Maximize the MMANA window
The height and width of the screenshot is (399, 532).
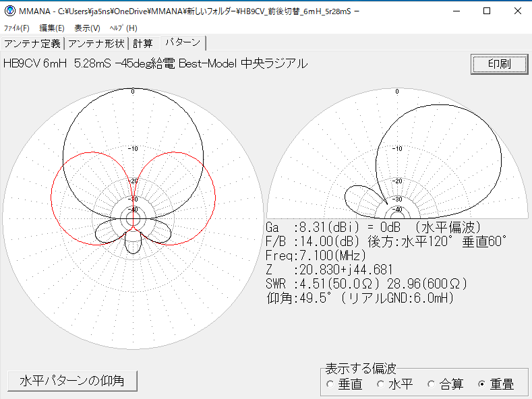point(487,11)
